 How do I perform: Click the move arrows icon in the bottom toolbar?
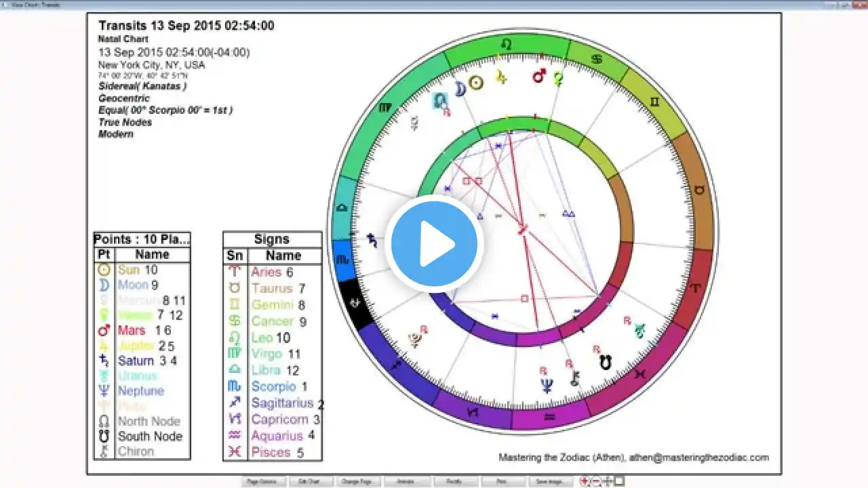point(608,481)
